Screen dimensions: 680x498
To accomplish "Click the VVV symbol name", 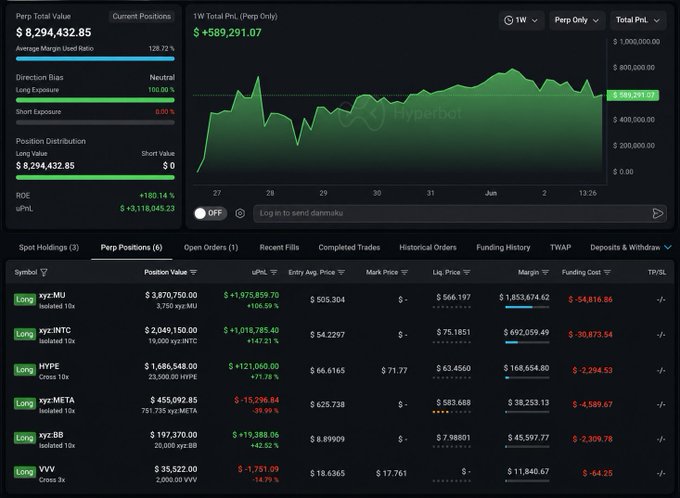I will click(x=47, y=469).
